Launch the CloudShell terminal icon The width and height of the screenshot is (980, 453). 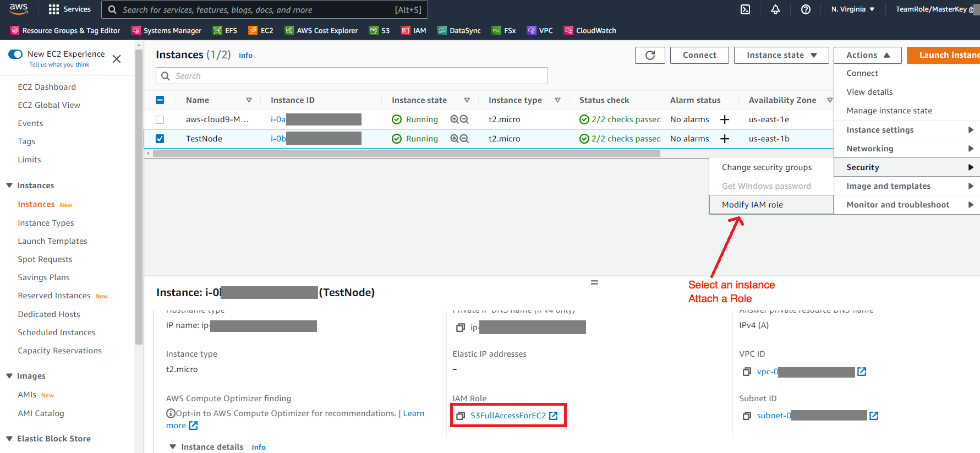coord(745,9)
